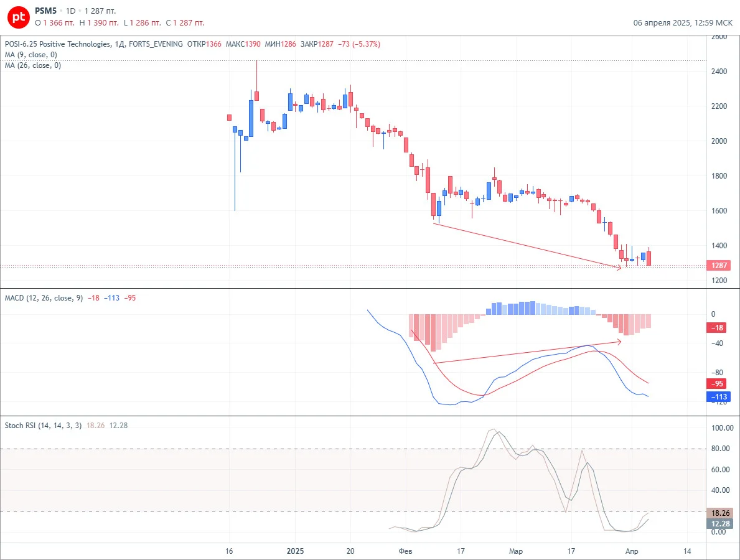Image resolution: width=740 pixels, height=560 pixels.
Task: Click the date stamp 06 апреля 2025, 12:59 МСК
Action: (x=683, y=22)
